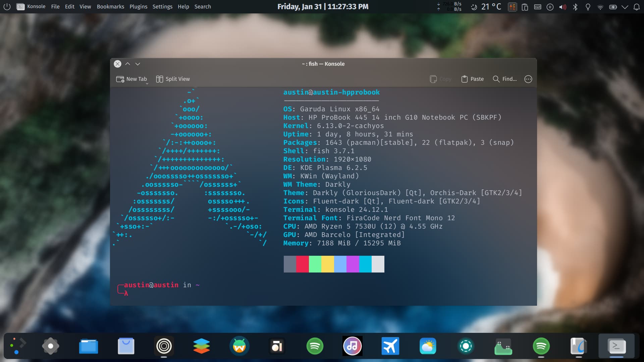Image resolution: width=644 pixels, height=362 pixels.
Task: Open the 21 °C weather widget
Action: [x=486, y=6]
